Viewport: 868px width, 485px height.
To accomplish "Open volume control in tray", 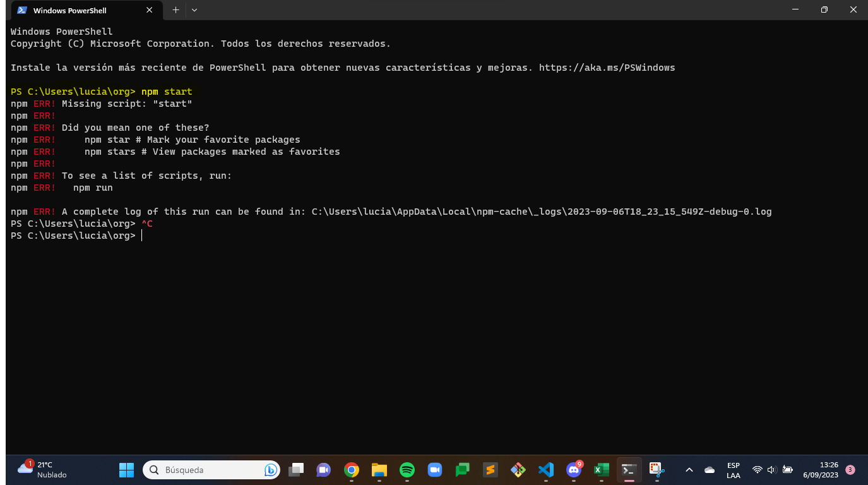I will 771,470.
